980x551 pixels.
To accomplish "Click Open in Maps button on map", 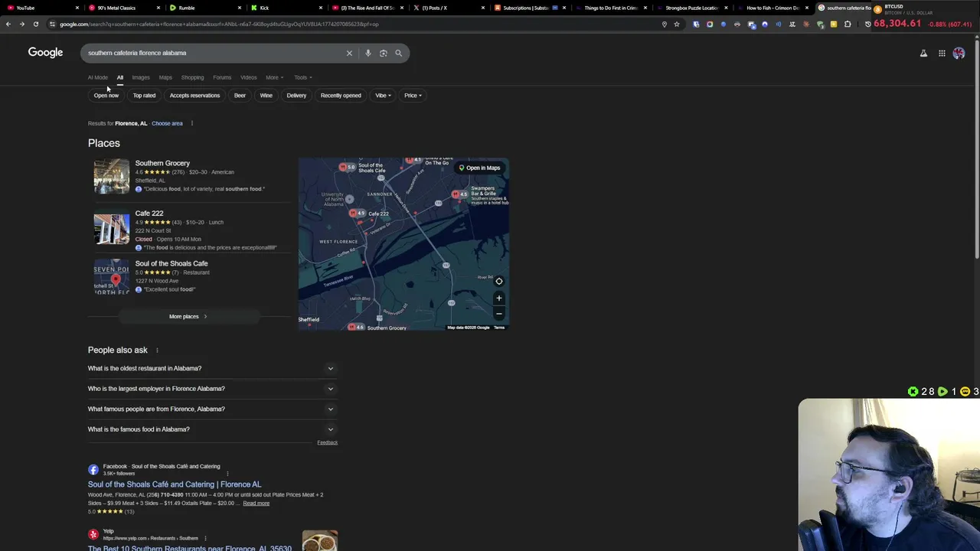I will pos(479,168).
